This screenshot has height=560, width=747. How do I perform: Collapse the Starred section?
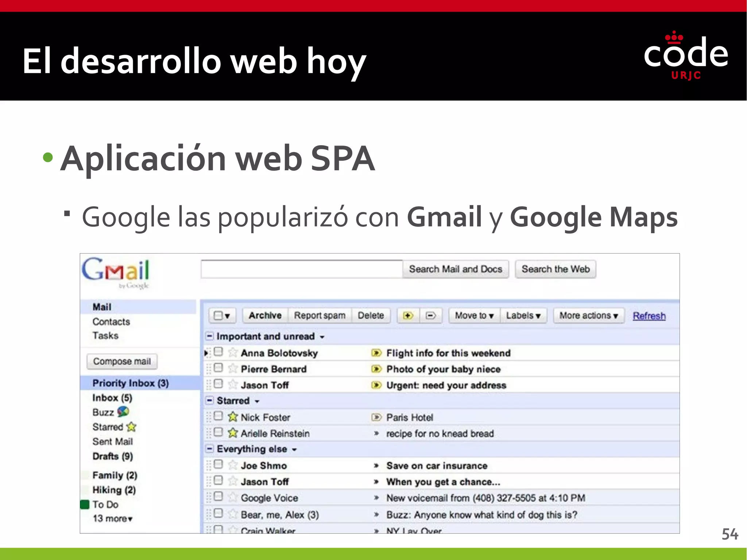coord(210,401)
